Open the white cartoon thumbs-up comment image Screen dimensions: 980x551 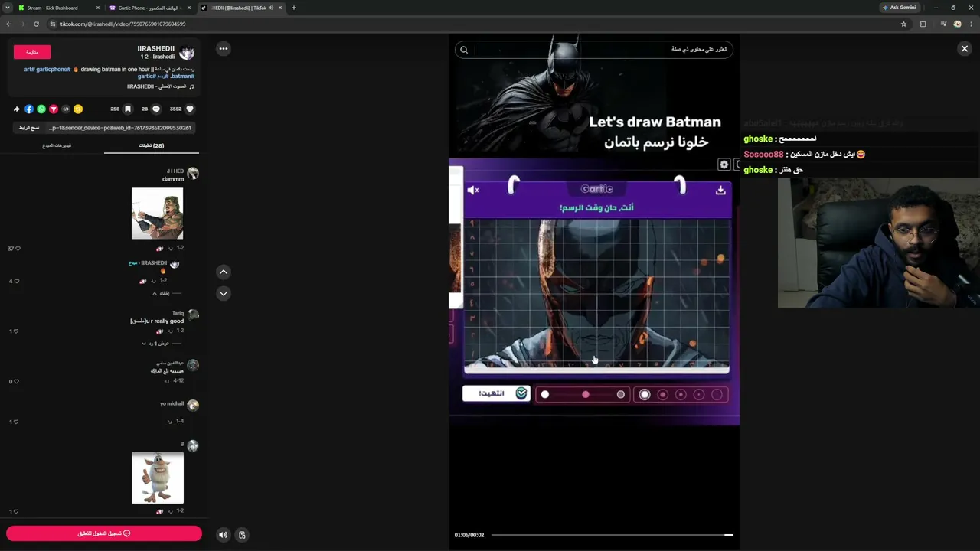(x=158, y=478)
